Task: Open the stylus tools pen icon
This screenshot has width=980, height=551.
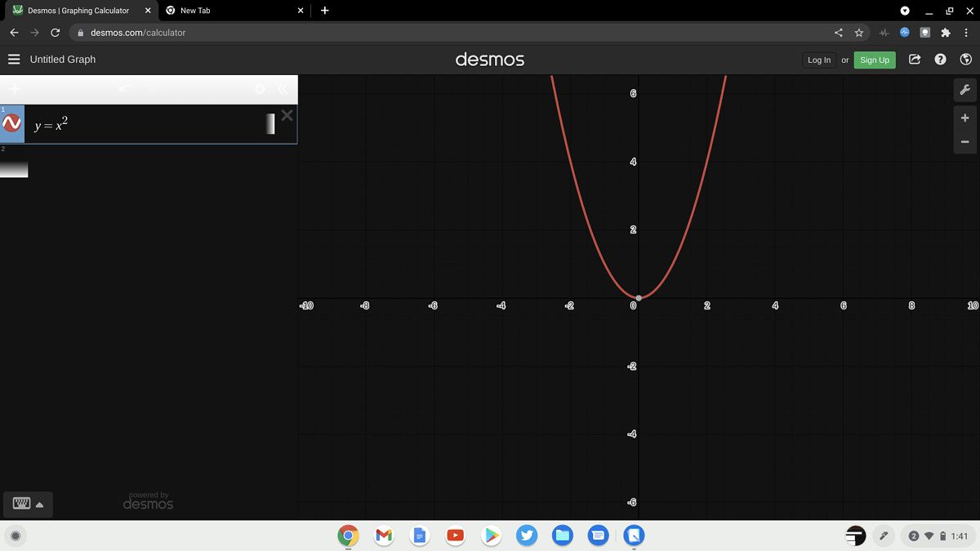Action: [x=884, y=535]
